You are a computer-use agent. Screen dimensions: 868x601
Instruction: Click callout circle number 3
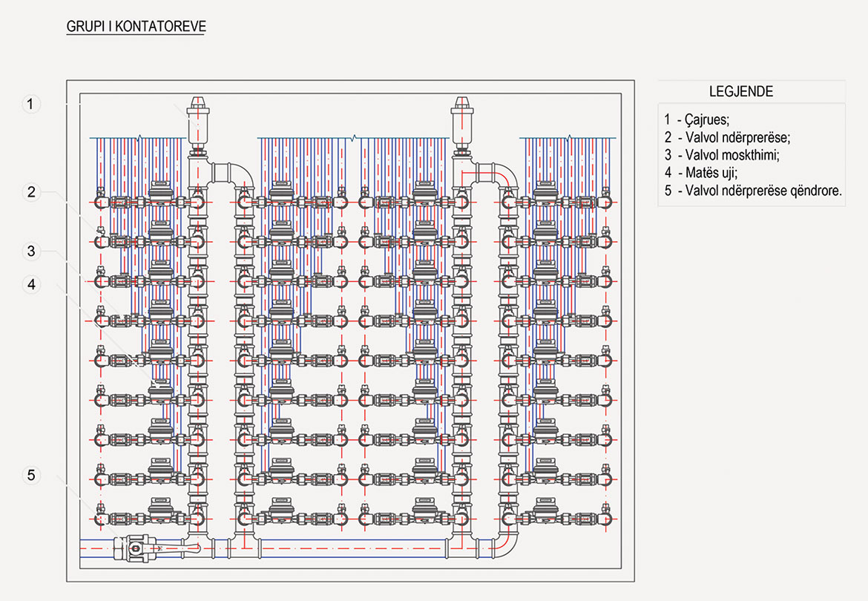30,251
